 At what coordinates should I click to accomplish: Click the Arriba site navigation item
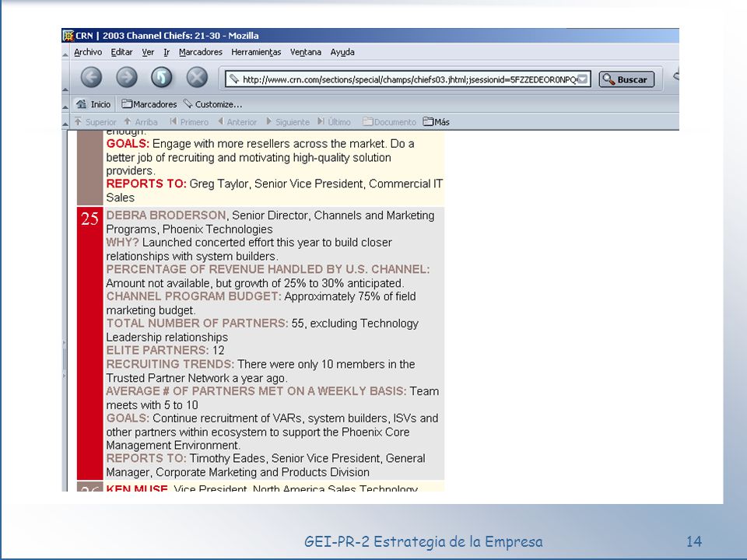[141, 122]
